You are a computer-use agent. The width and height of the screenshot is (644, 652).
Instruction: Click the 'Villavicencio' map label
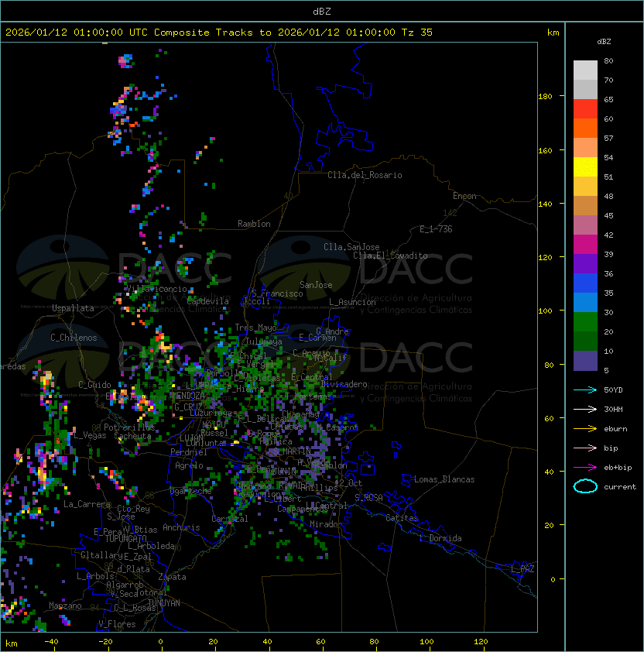[156, 289]
